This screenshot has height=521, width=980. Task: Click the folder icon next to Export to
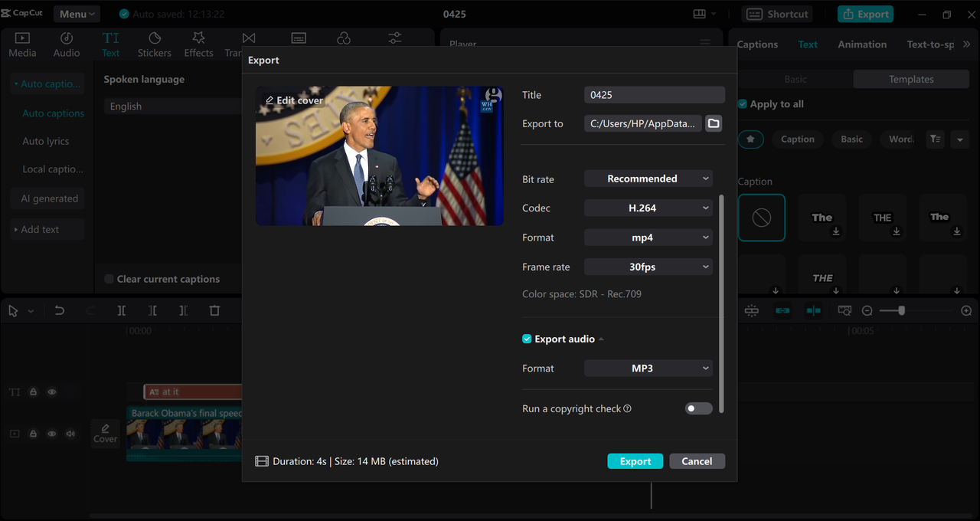point(714,123)
